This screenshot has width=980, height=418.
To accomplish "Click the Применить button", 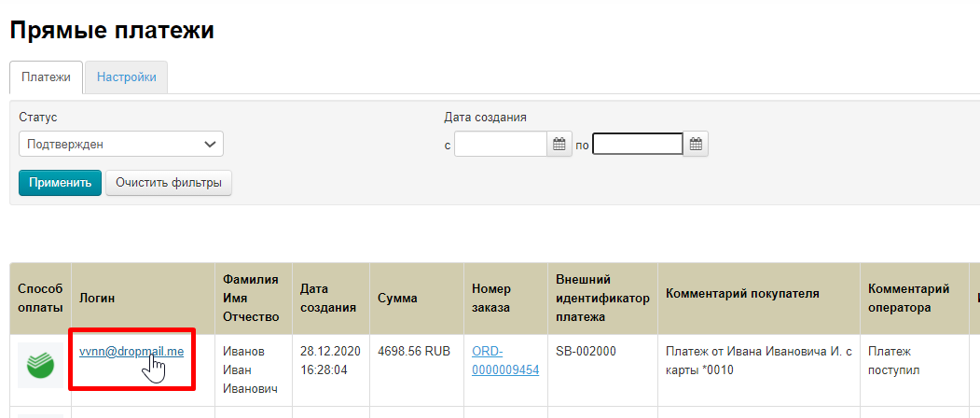I will point(60,183).
